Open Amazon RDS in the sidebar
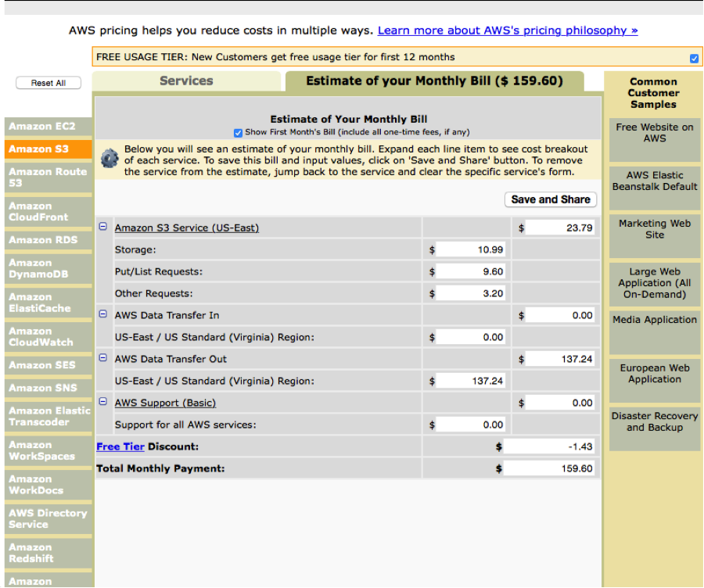The width and height of the screenshot is (704, 588). pyautogui.click(x=48, y=240)
